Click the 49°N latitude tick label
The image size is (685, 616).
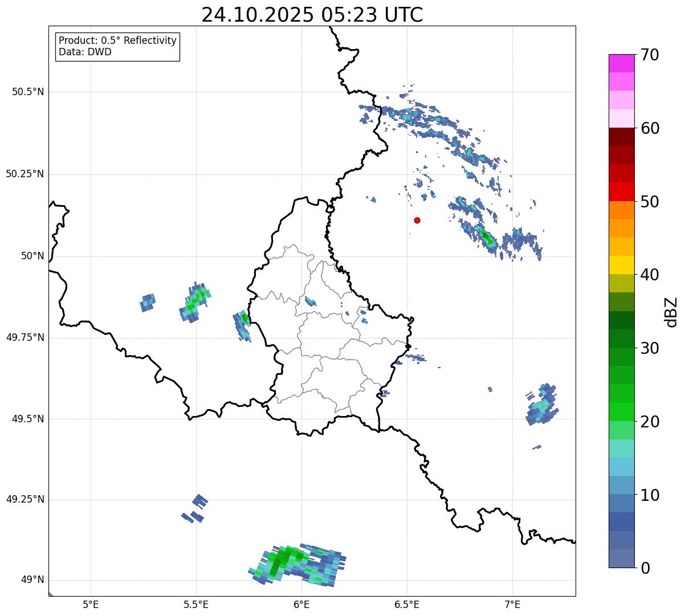pos(32,580)
